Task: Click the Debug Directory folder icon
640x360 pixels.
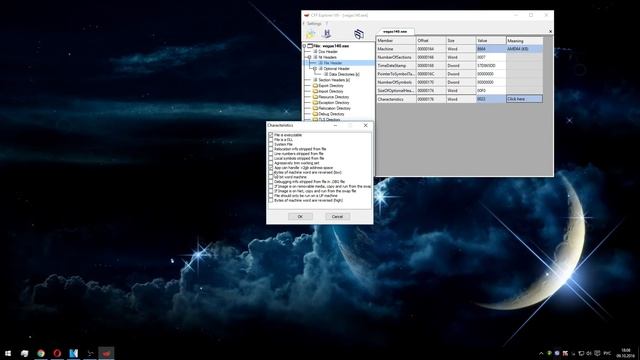Action: tap(315, 114)
